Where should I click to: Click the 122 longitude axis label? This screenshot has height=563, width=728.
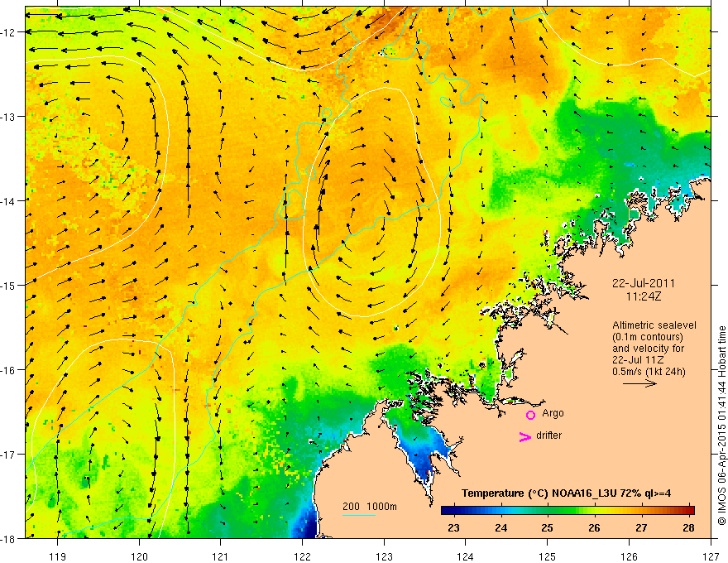click(302, 556)
